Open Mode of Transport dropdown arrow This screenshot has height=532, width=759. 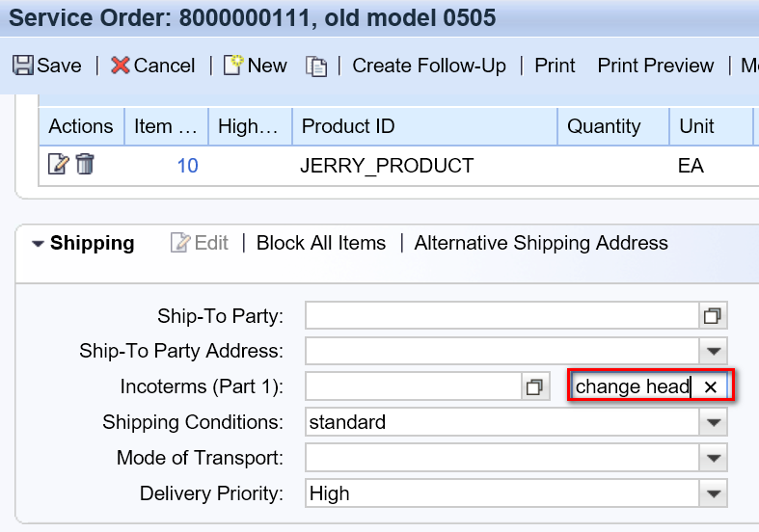(x=714, y=458)
